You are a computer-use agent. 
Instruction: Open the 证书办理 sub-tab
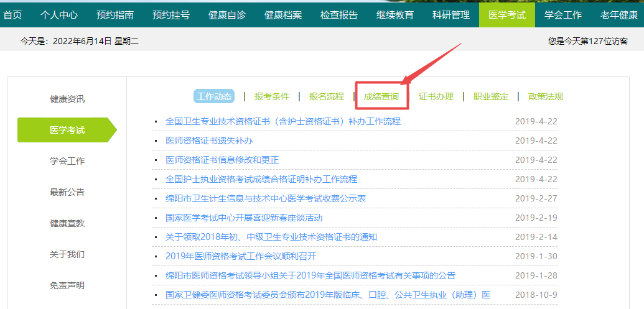[x=436, y=96]
